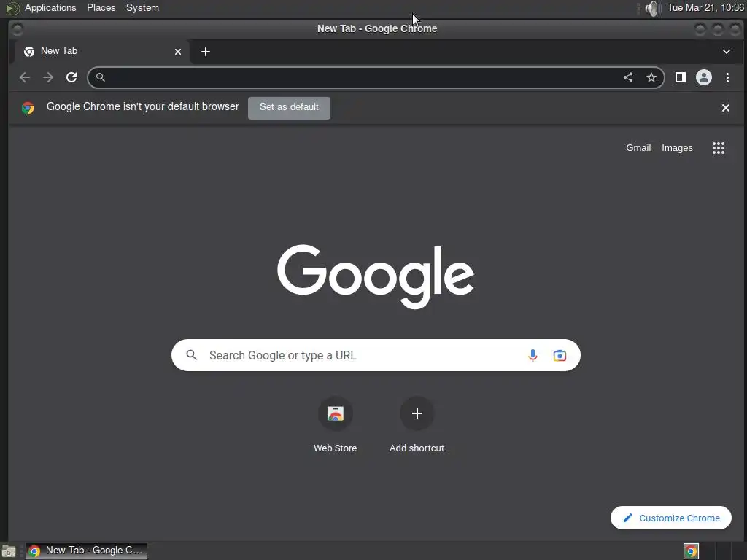Expand the tab search chevron
The image size is (747, 560).
[x=727, y=52]
